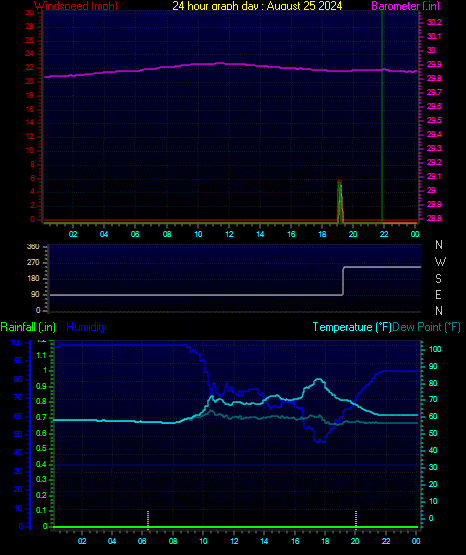Click the vertical green line at hour 22
This screenshot has height=555, width=466.
tap(382, 117)
